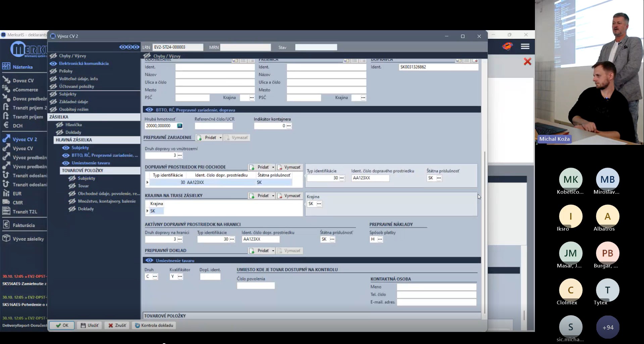Toggle eye on BTTO, RČ section header
Image resolution: width=644 pixels, height=344 pixels.
click(149, 110)
